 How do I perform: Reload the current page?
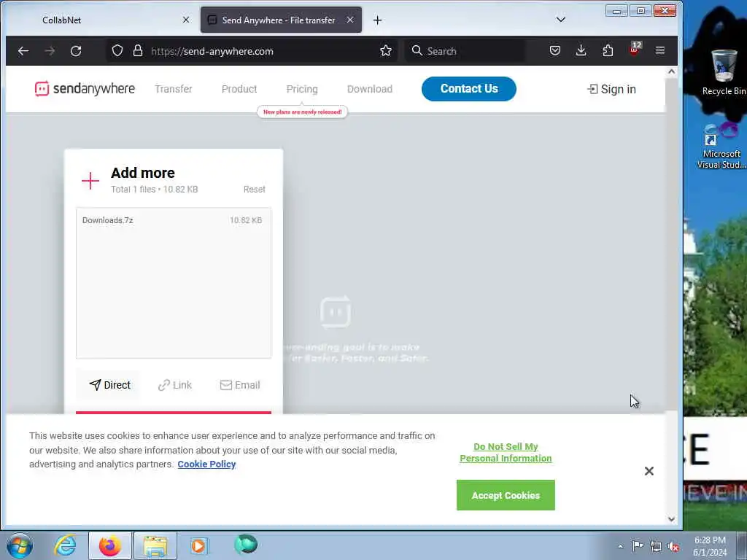76,51
